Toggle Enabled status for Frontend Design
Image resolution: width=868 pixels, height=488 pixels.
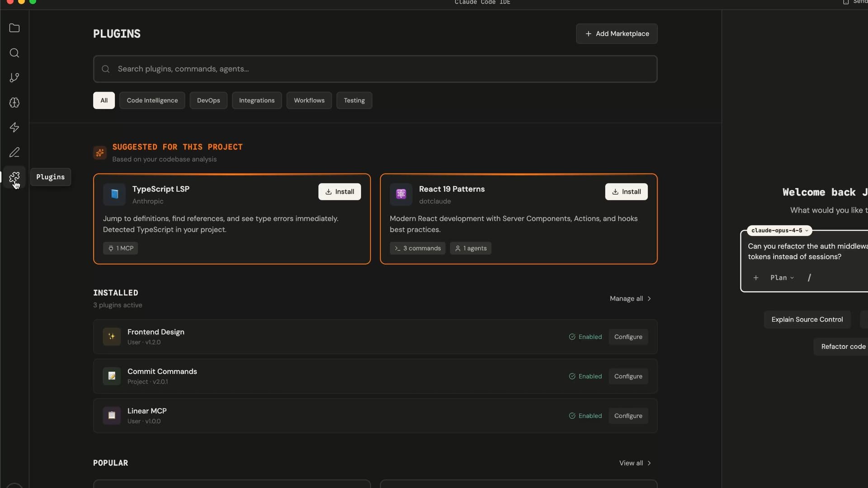(585, 337)
